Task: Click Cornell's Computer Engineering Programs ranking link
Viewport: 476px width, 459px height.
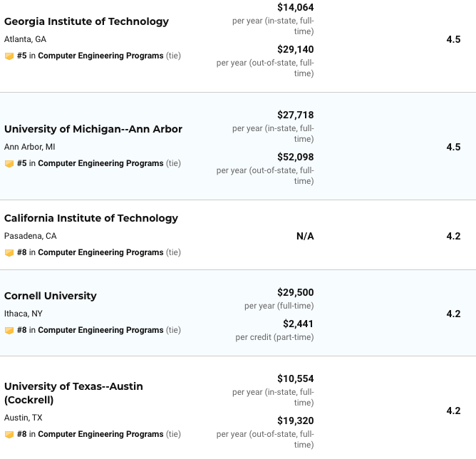Action: (100, 330)
